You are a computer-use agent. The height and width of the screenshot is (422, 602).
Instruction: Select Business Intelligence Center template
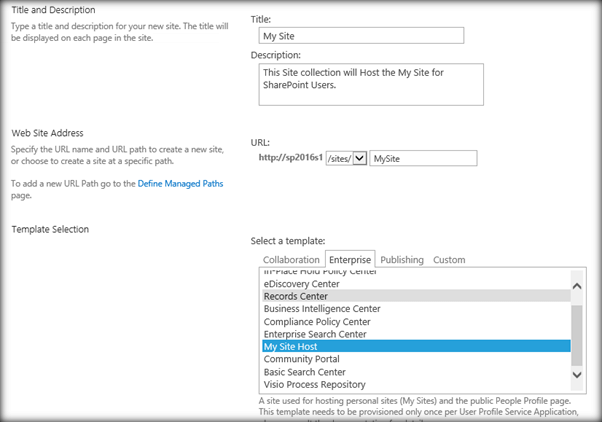322,309
